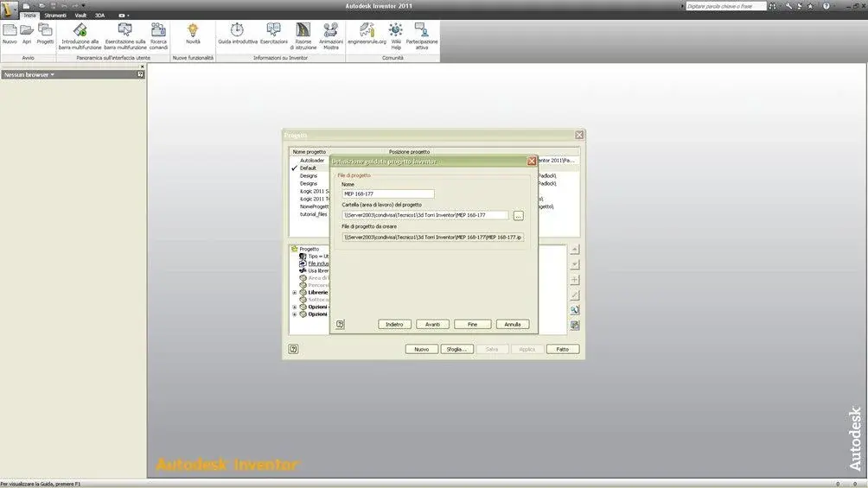This screenshot has height=488, width=868.
Task: Click the keyword search box in title bar
Action: click(x=726, y=6)
